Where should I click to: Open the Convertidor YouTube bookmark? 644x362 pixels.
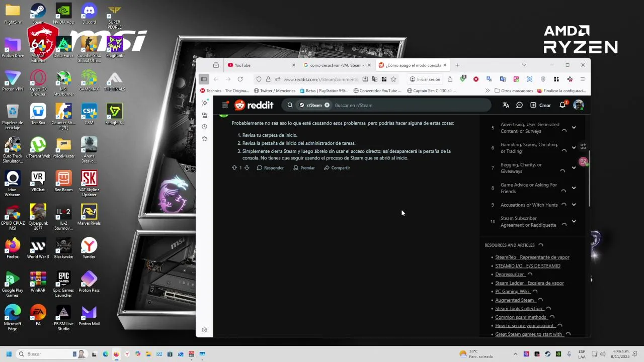coord(377,91)
